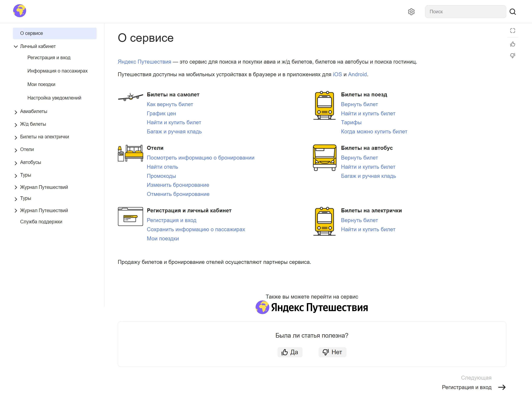Click the magnifying glass search icon

coord(512,12)
